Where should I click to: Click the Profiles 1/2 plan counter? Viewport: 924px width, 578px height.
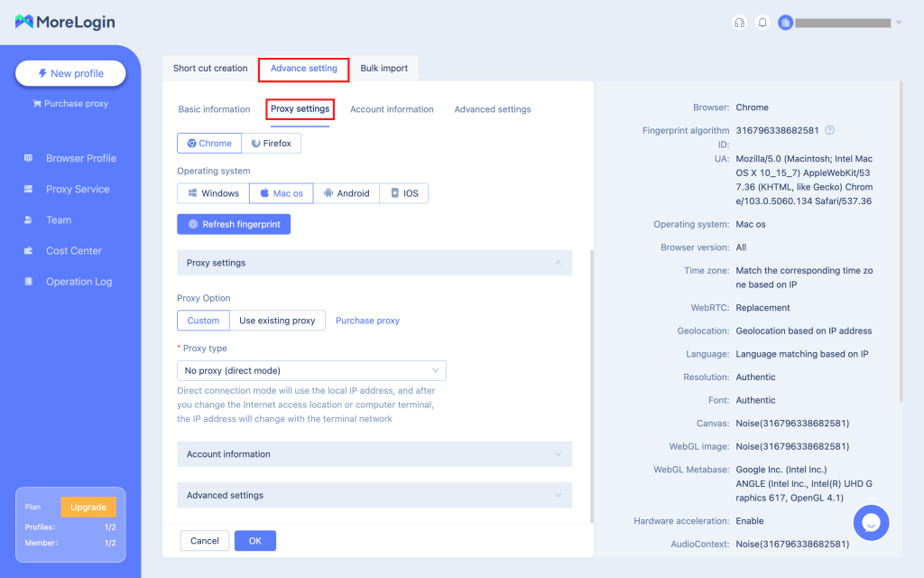coord(70,527)
